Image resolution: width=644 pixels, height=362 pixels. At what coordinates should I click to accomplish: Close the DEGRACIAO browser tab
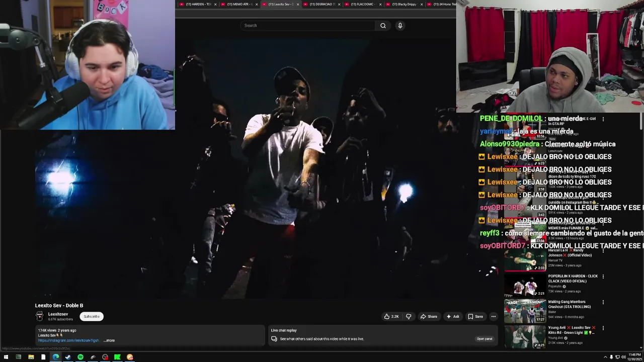click(339, 5)
